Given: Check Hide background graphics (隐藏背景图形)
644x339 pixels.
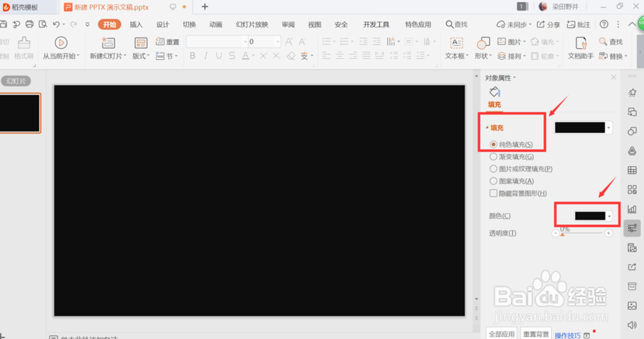Looking at the screenshot, I should pyautogui.click(x=493, y=193).
